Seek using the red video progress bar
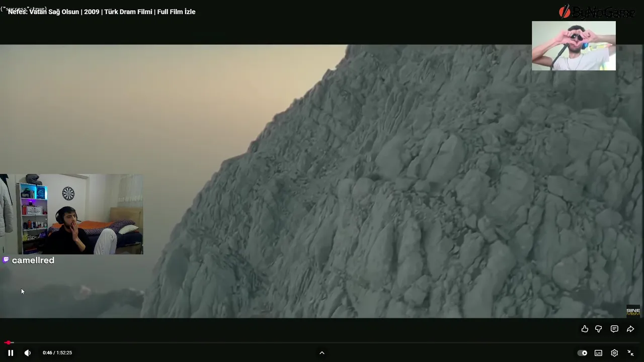The width and height of the screenshot is (644, 362). (322, 342)
